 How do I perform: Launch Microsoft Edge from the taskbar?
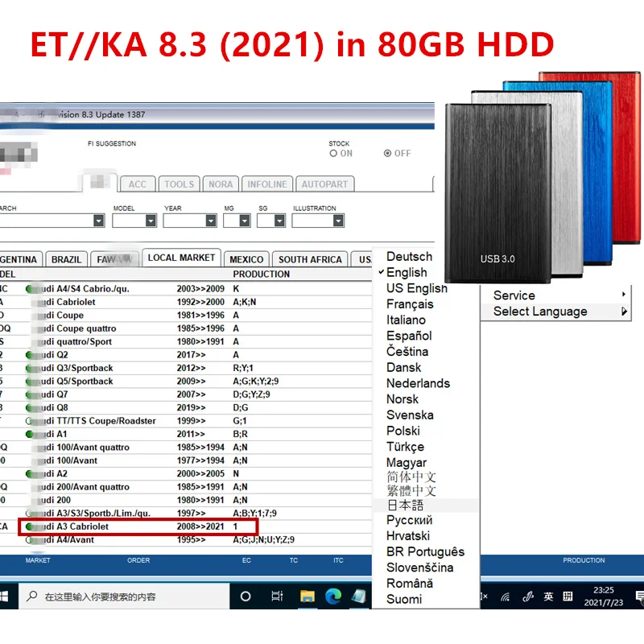click(333, 597)
